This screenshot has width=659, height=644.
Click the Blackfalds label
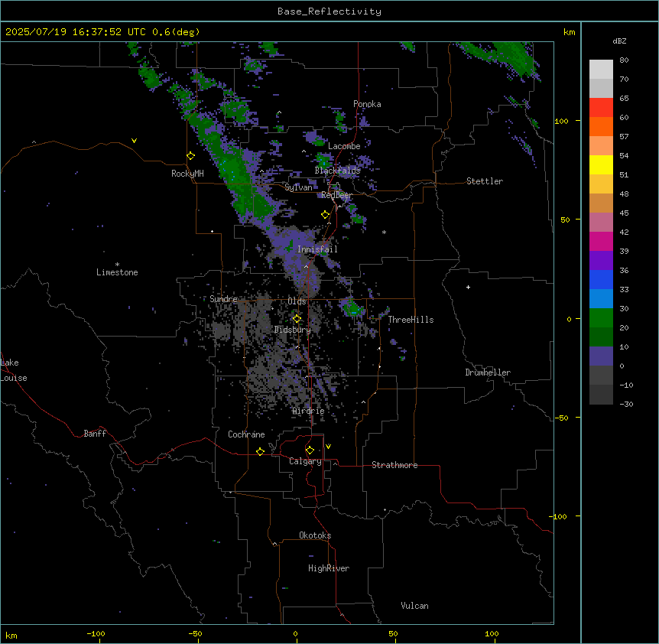337,171
